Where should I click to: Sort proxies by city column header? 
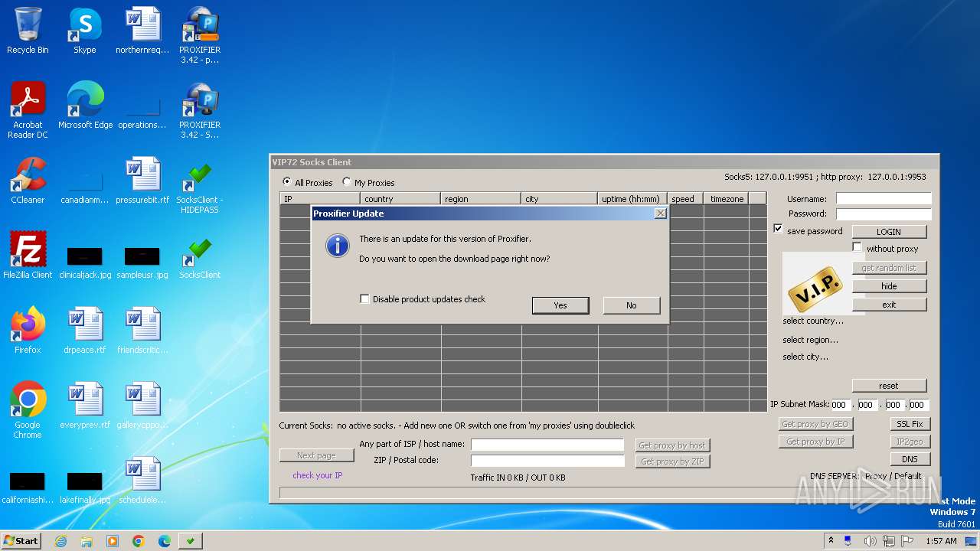pos(560,199)
